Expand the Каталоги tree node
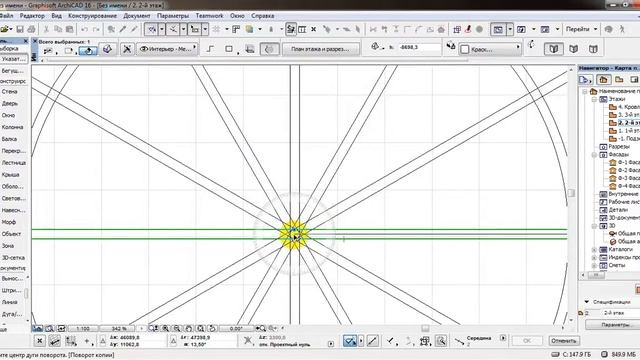This screenshot has width=640, height=360. pos(594,249)
